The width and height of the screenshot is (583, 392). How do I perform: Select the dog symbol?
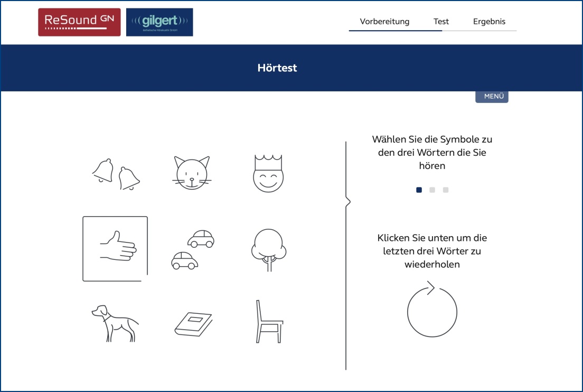pos(114,323)
